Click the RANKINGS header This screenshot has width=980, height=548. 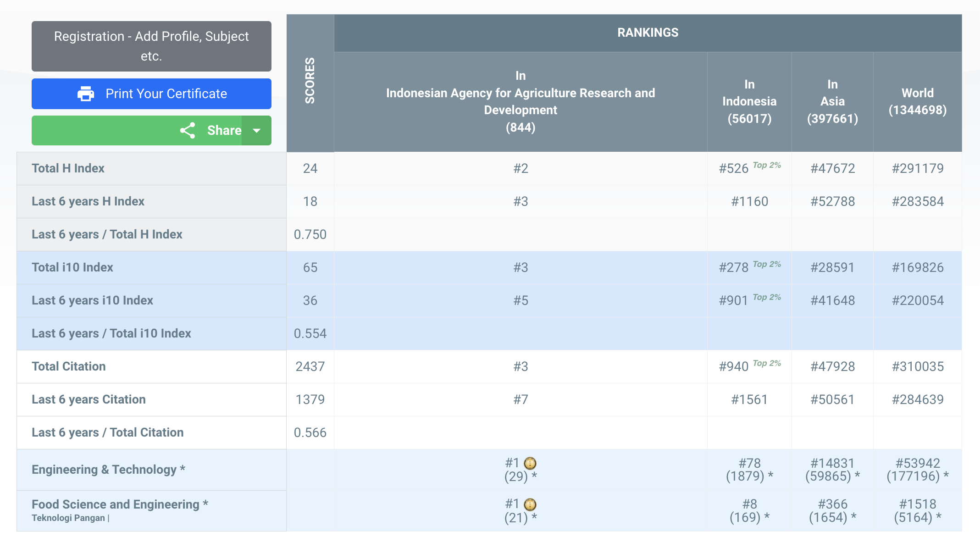click(648, 33)
